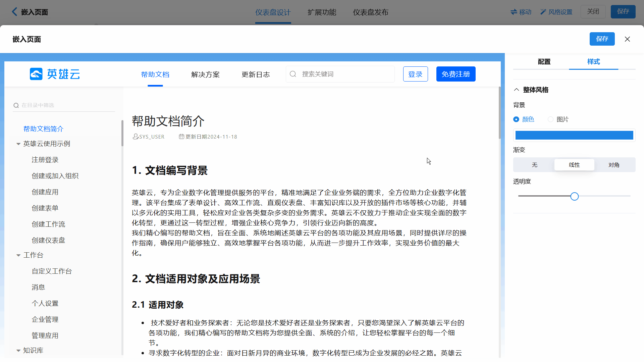This screenshot has width=644, height=362.
Task: Open 消息 in the sidebar
Action: (x=38, y=287)
